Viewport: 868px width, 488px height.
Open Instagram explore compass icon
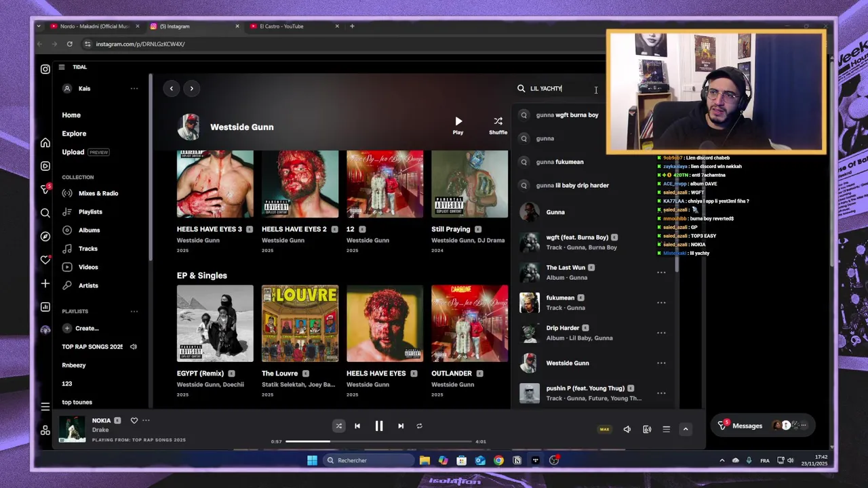45,237
